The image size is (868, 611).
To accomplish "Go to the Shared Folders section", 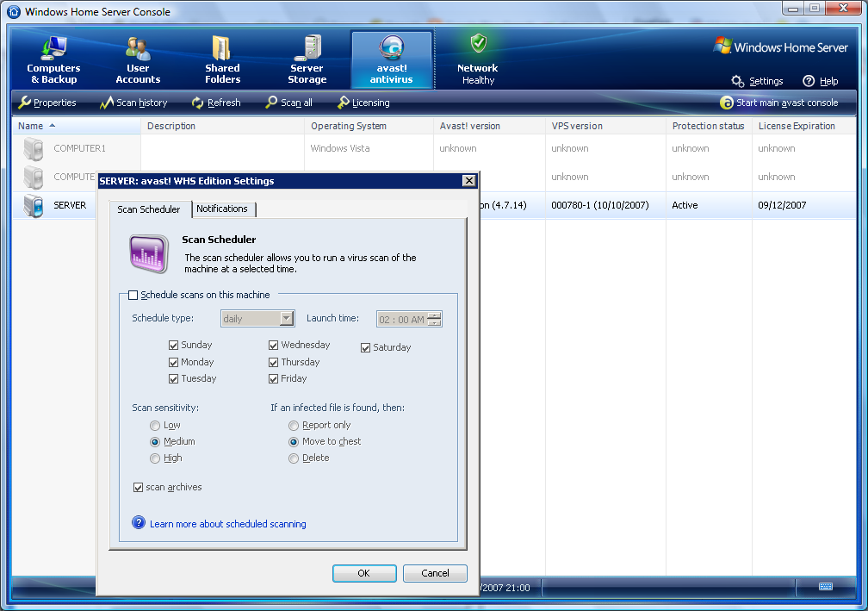I will pyautogui.click(x=222, y=59).
